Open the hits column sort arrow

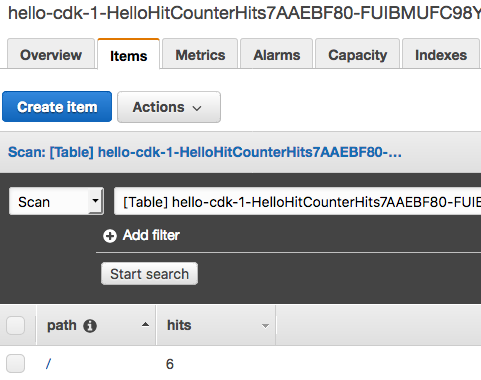coord(265,326)
